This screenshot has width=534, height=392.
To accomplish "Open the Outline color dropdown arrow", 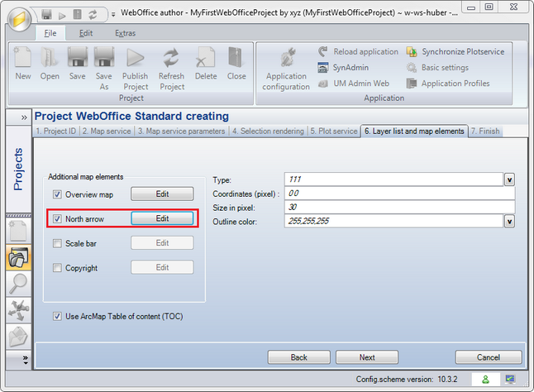I will pyautogui.click(x=509, y=222).
